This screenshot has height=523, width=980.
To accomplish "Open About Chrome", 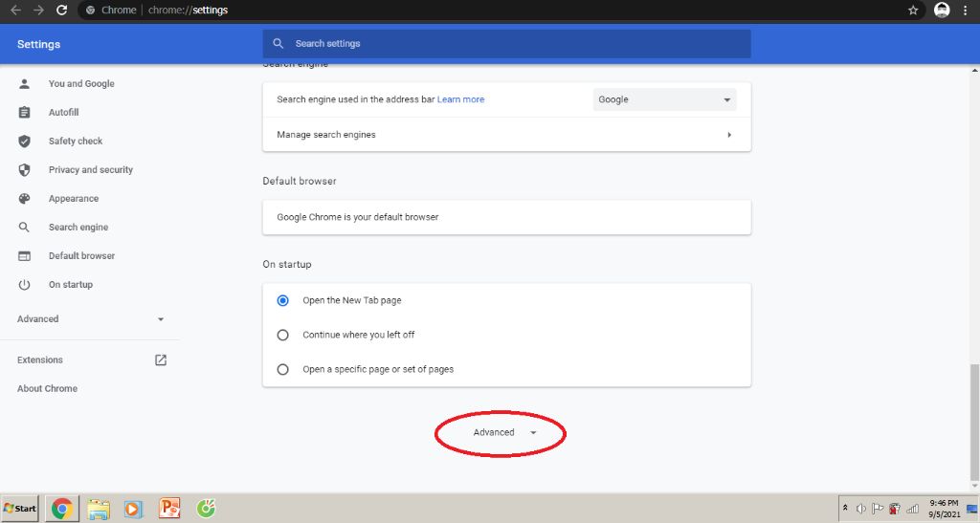I will [48, 388].
